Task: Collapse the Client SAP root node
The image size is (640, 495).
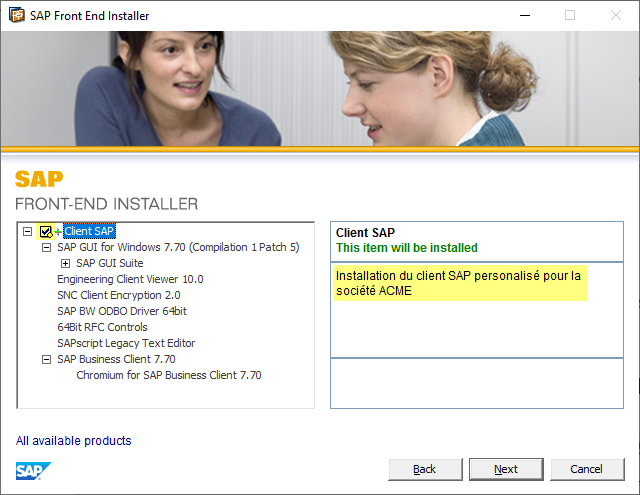Action: (x=27, y=232)
